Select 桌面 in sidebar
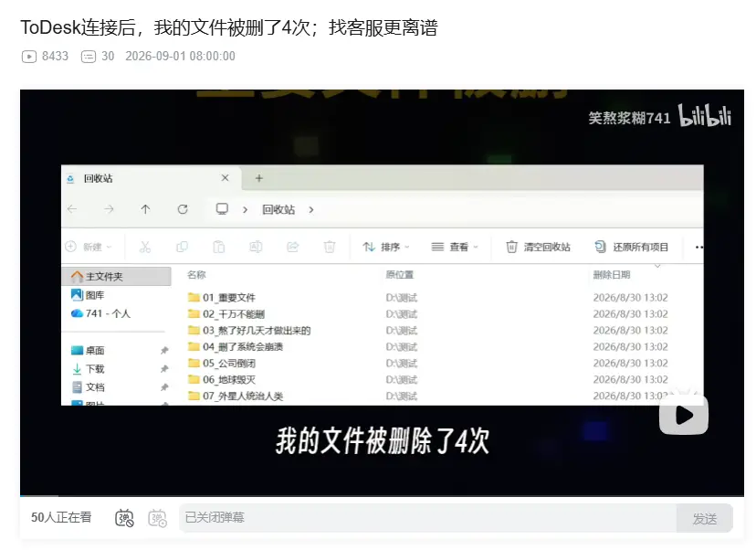This screenshot has height=550, width=756. 88,350
